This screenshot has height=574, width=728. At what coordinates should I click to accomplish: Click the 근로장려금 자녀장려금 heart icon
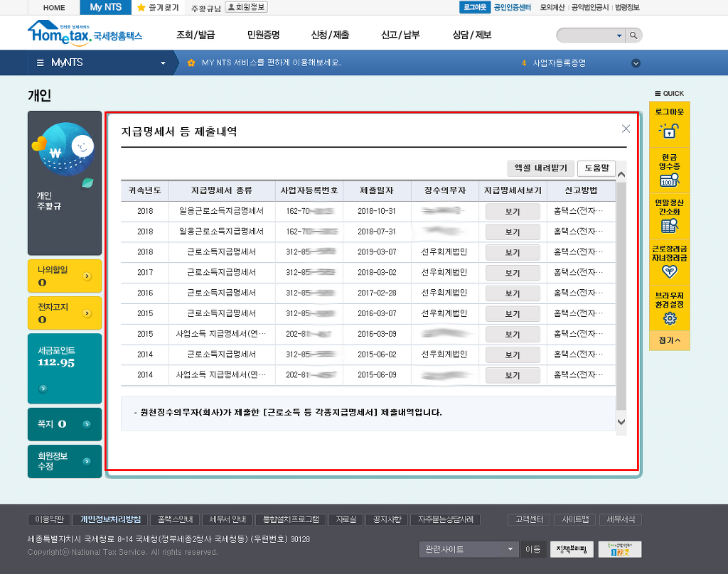[669, 271]
